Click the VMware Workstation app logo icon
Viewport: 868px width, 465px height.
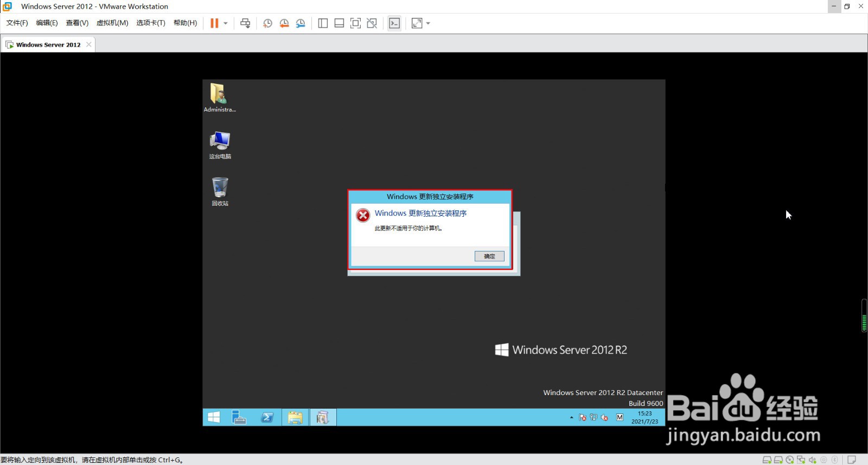click(x=7, y=7)
